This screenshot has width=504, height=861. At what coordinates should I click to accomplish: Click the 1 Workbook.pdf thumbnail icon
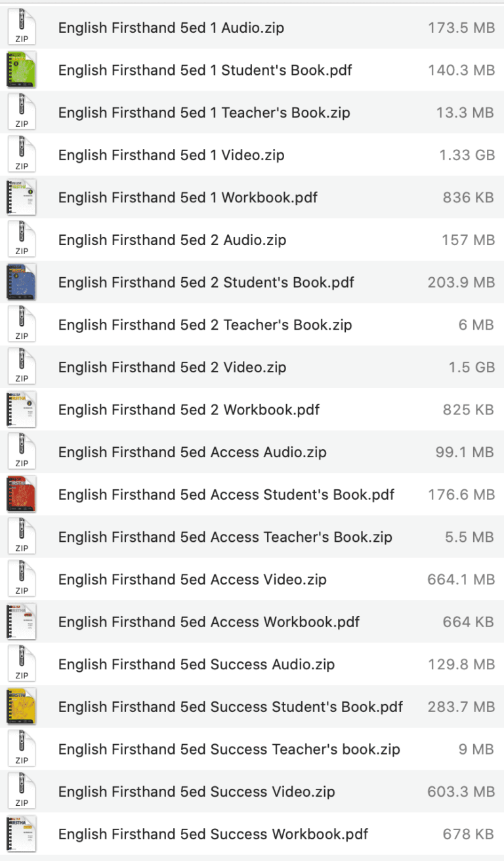coord(22,198)
